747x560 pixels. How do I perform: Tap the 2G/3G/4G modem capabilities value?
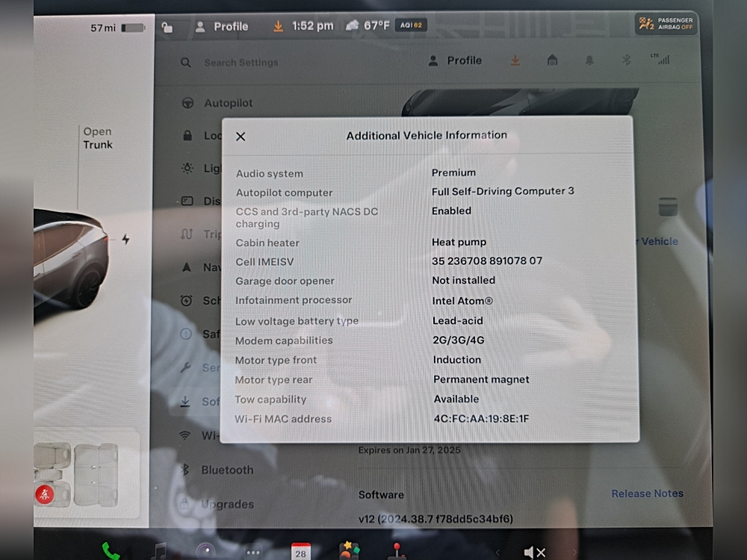(459, 340)
